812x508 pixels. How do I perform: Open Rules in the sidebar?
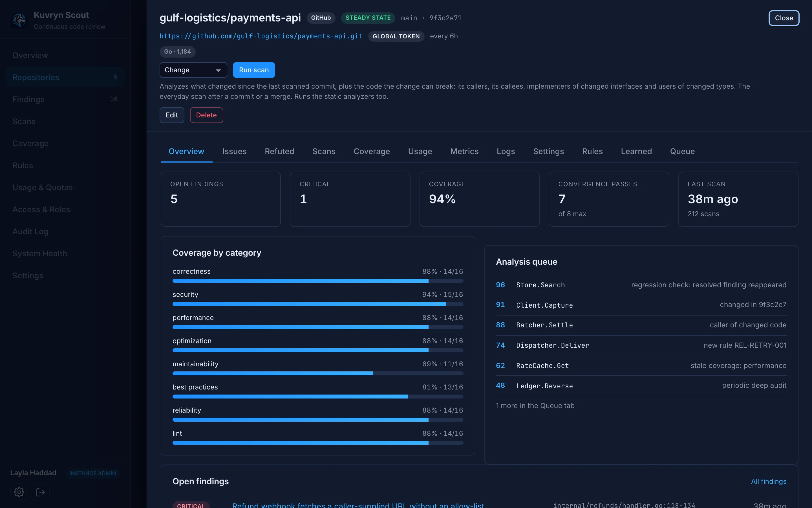65,165
